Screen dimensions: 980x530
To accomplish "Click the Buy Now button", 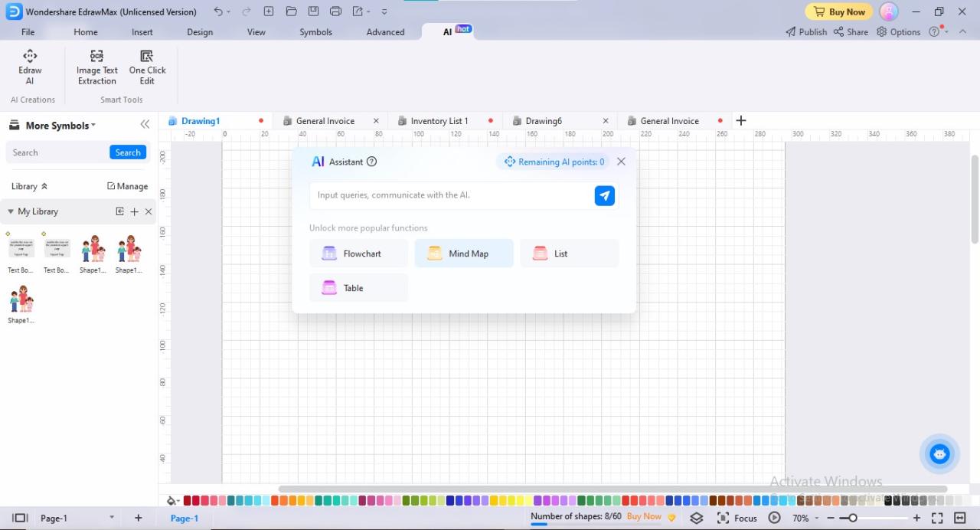I will 838,11.
